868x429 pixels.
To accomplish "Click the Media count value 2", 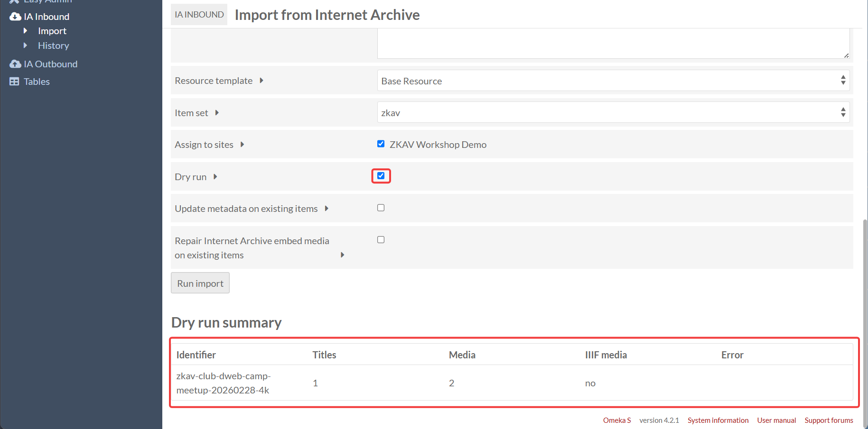I will coord(452,383).
